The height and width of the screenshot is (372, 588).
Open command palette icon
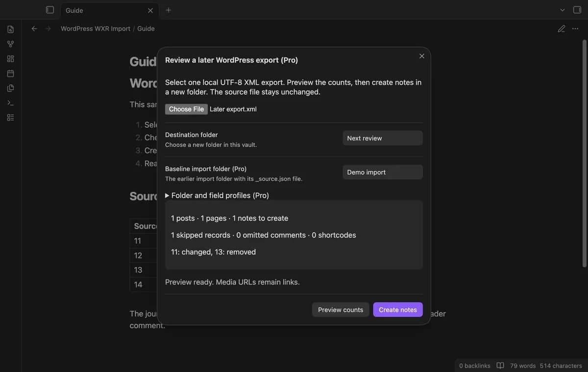pyautogui.click(x=10, y=103)
